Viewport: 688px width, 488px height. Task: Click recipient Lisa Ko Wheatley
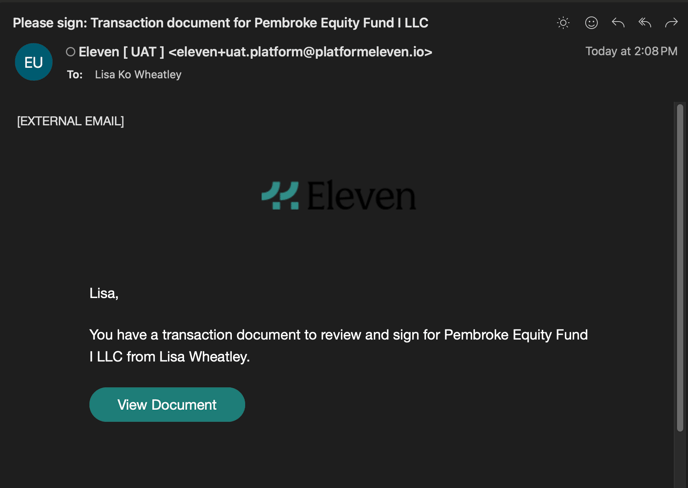pyautogui.click(x=138, y=75)
